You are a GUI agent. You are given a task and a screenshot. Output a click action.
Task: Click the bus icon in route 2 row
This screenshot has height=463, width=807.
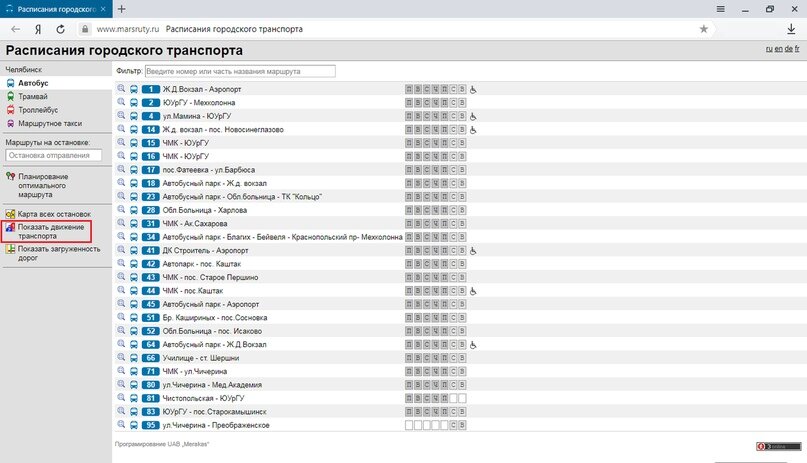point(134,103)
